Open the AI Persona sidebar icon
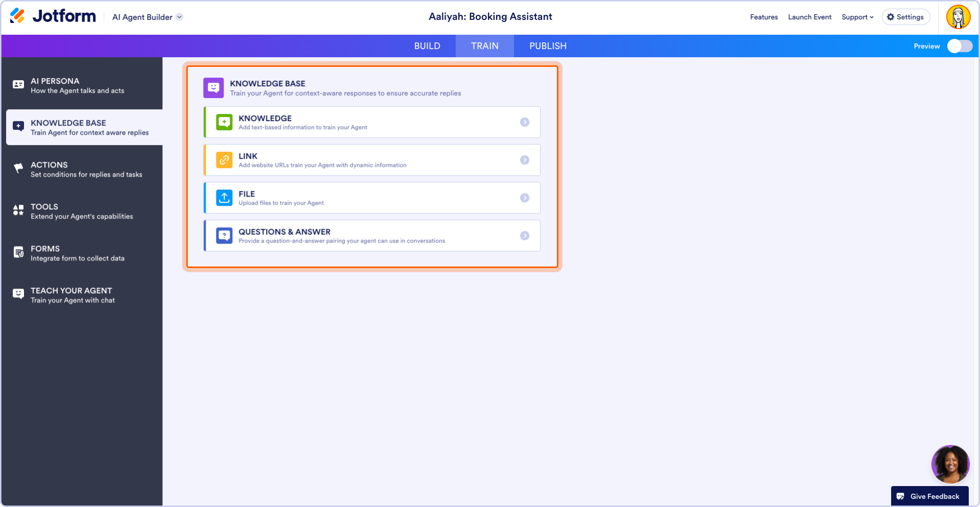 click(x=18, y=85)
